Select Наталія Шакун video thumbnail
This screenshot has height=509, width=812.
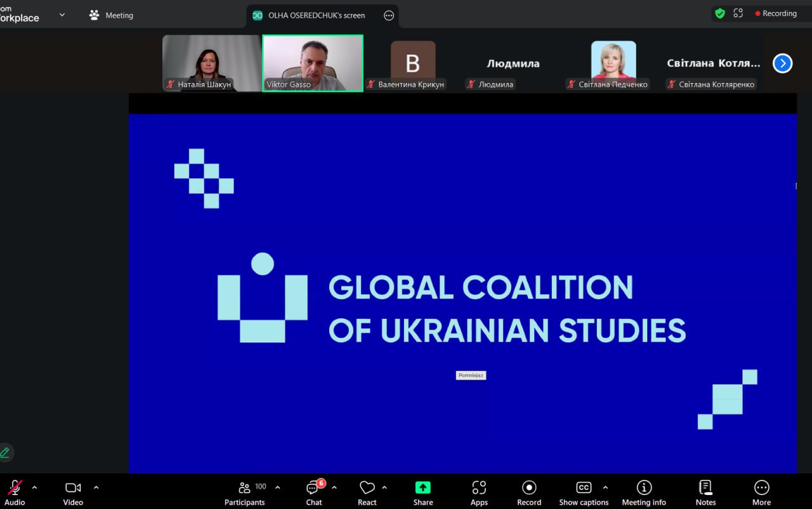coord(211,63)
